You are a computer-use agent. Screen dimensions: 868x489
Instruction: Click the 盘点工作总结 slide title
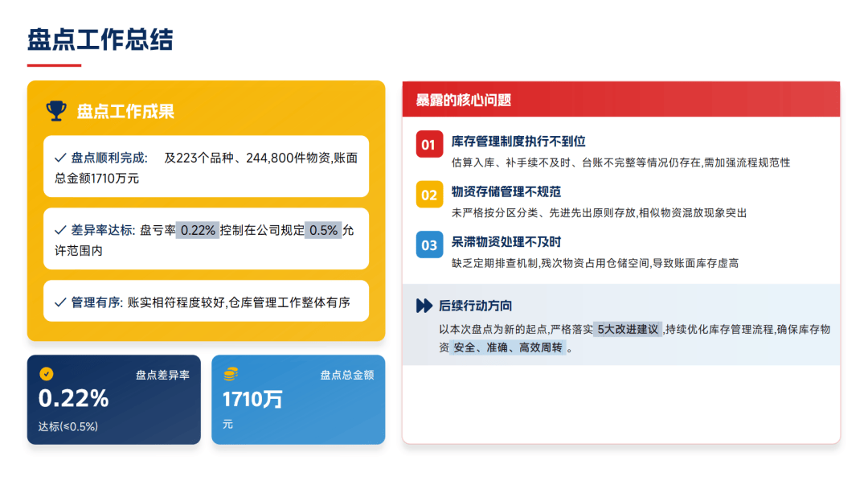pos(100,39)
